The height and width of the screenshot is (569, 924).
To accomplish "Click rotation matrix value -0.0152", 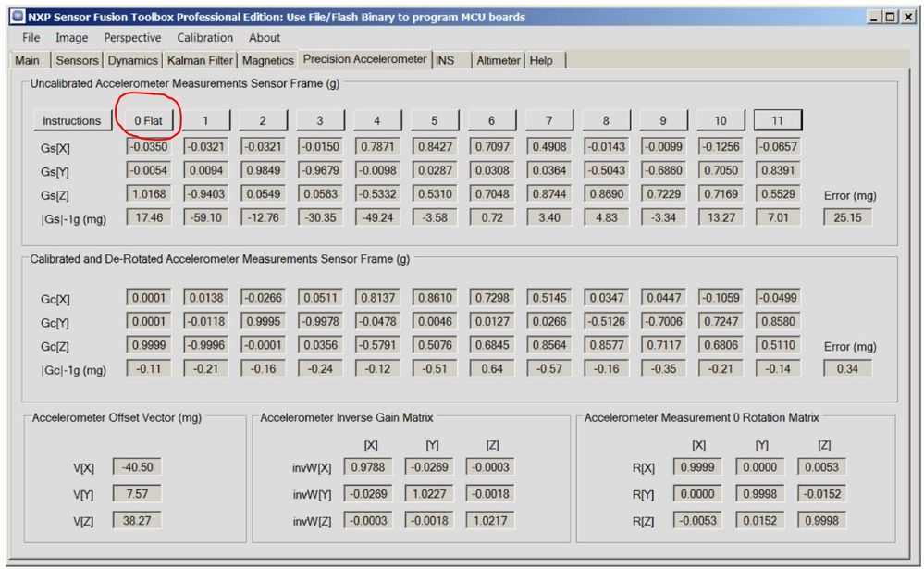I will click(822, 493).
